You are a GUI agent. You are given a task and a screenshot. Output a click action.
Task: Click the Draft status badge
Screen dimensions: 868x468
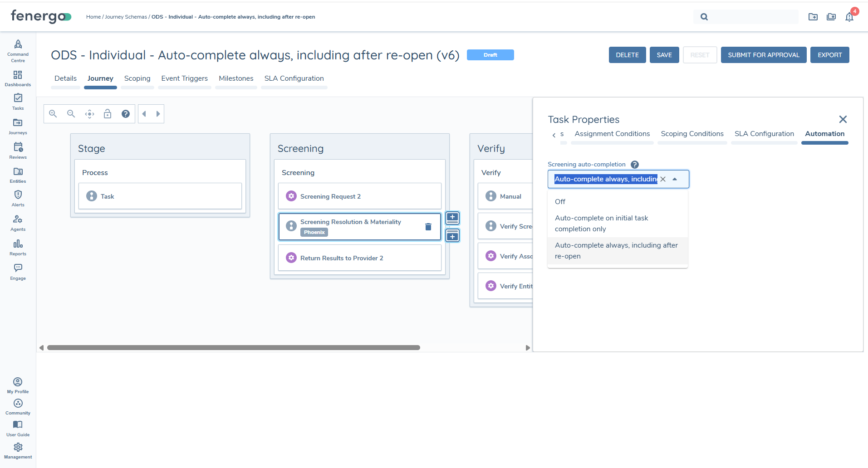pyautogui.click(x=490, y=55)
